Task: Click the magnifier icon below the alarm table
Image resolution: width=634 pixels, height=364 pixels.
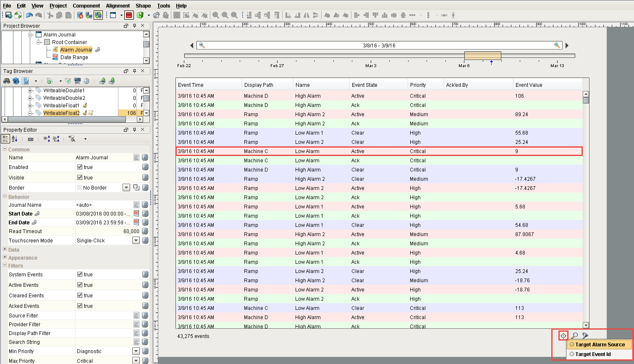Action: [574, 335]
